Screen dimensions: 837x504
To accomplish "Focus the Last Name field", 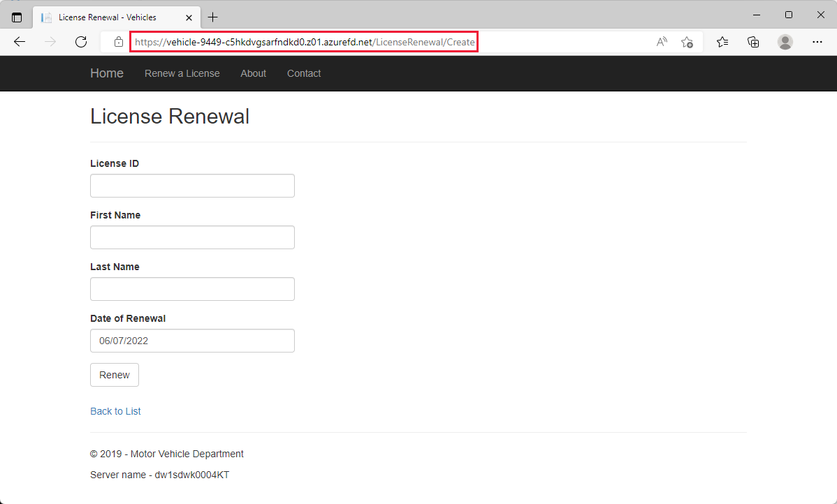I will (x=192, y=289).
